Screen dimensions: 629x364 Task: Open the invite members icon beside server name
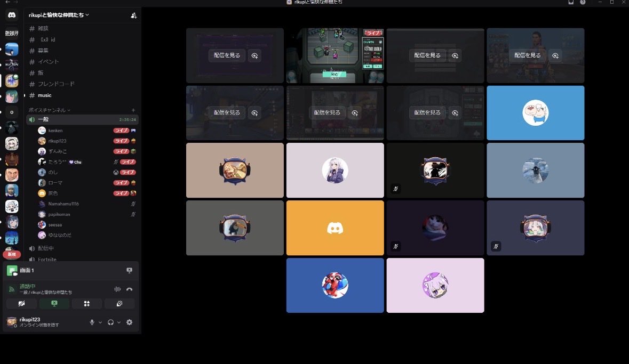coord(133,15)
